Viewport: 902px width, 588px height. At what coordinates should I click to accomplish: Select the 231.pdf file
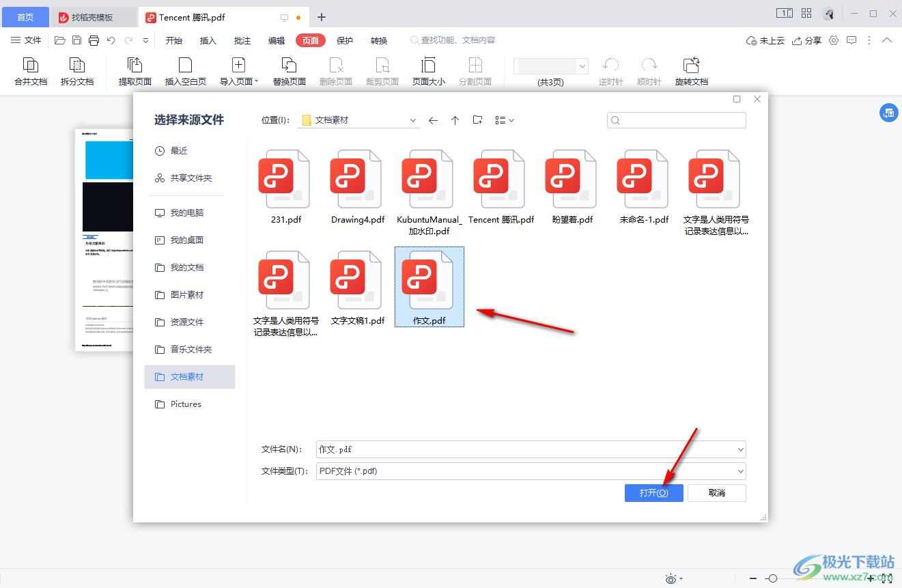(285, 188)
